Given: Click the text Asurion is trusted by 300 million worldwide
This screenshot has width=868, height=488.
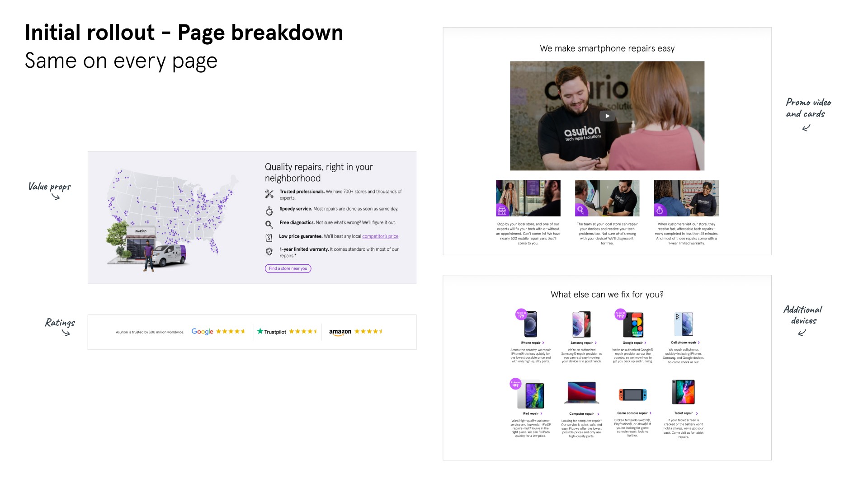Looking at the screenshot, I should click(150, 332).
